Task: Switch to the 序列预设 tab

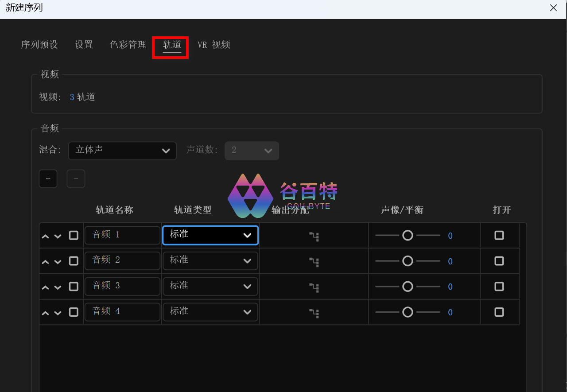Action: (x=39, y=45)
